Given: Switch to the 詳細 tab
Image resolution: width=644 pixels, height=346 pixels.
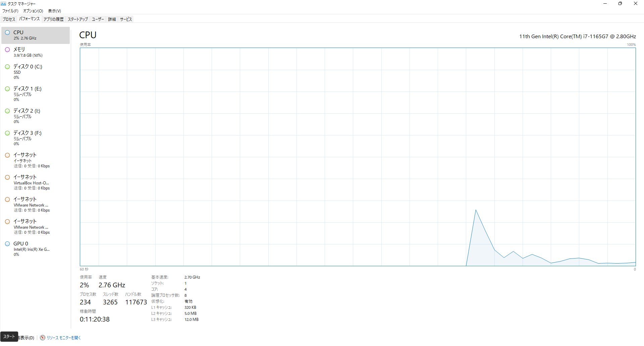Looking at the screenshot, I should (112, 19).
